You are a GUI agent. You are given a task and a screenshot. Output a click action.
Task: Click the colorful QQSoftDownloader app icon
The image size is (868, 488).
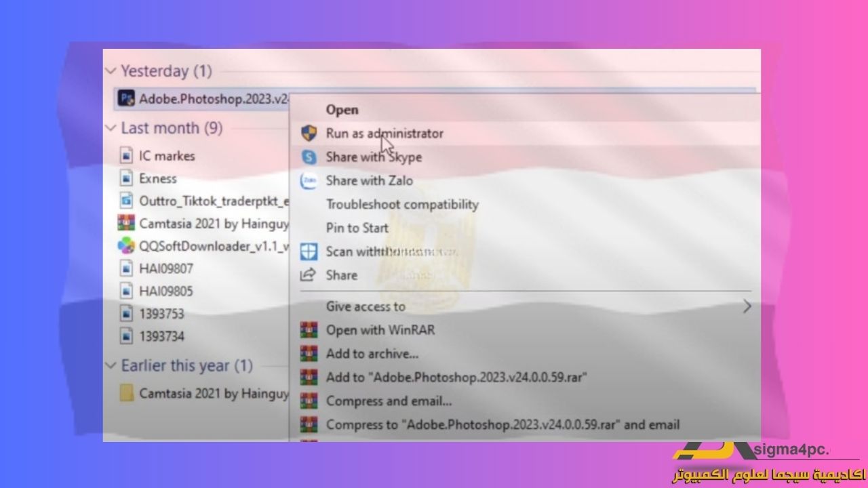click(x=126, y=246)
